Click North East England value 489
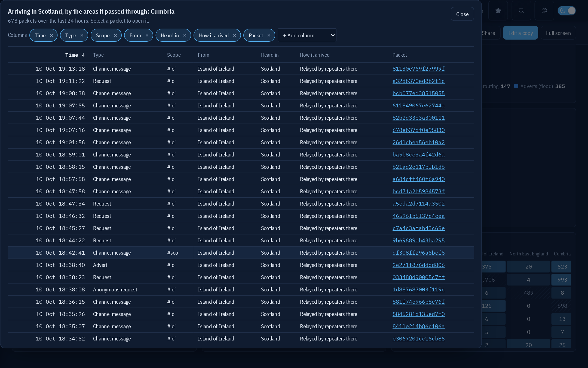The width and height of the screenshot is (588, 368). (x=528, y=293)
